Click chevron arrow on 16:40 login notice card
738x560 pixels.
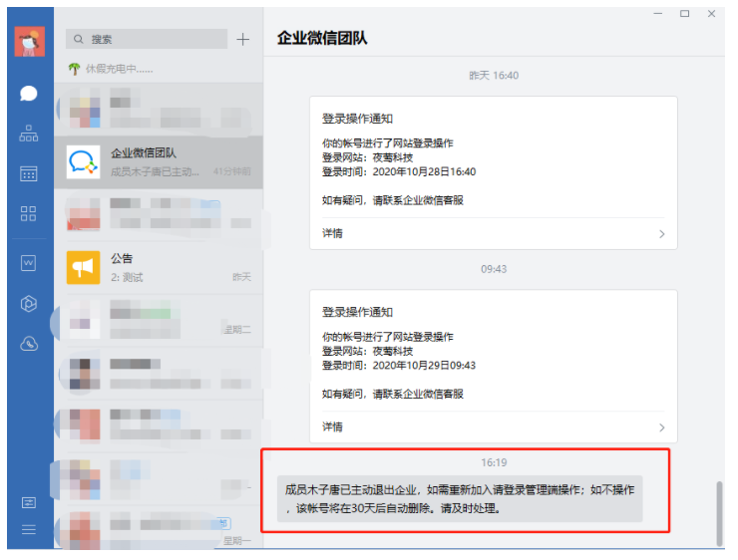[662, 234]
